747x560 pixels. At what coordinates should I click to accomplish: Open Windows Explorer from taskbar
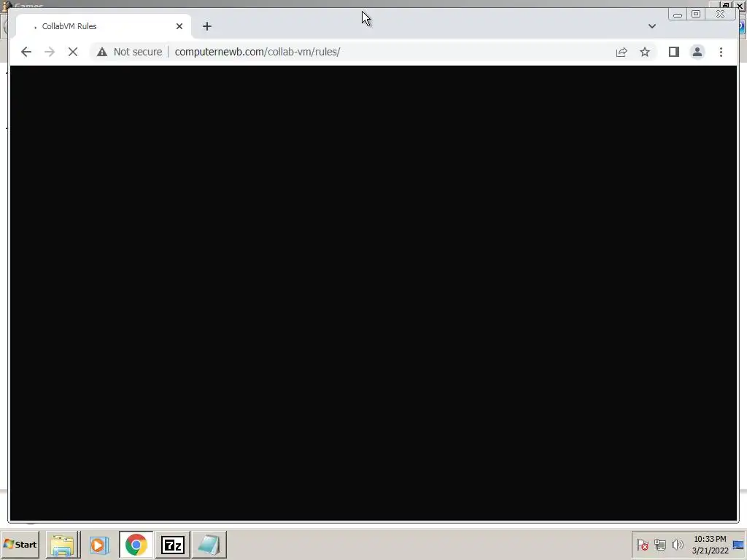coord(63,545)
